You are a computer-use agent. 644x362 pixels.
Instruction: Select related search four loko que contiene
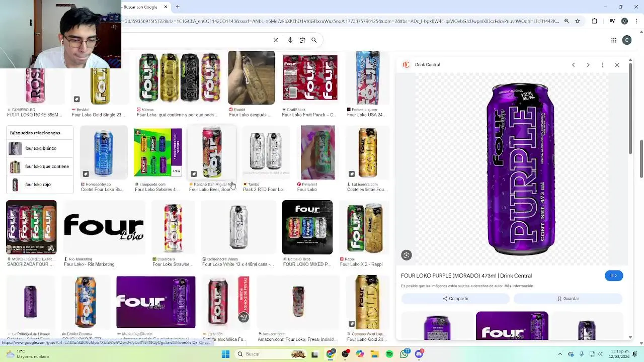coord(40,166)
